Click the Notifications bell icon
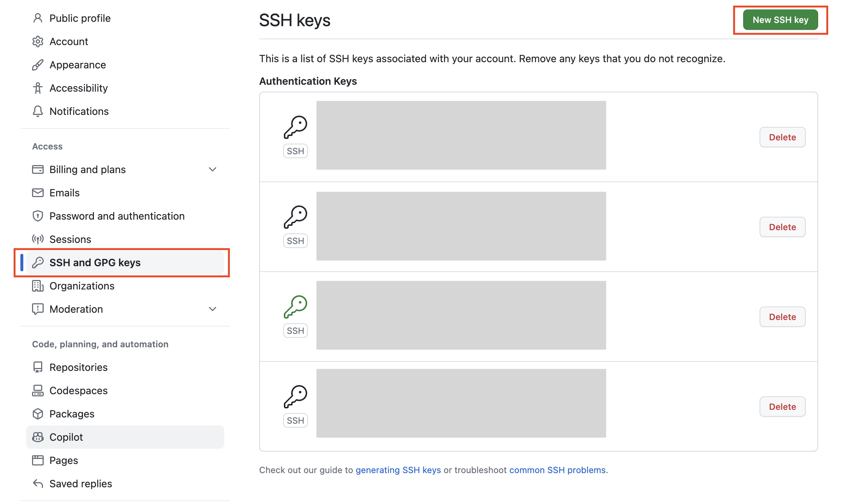 click(x=38, y=111)
